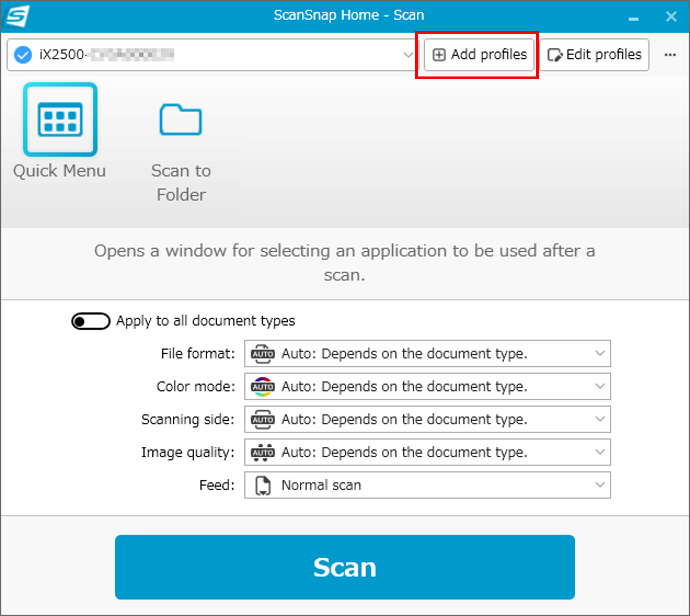Start scanning with the Scan button

click(x=345, y=567)
